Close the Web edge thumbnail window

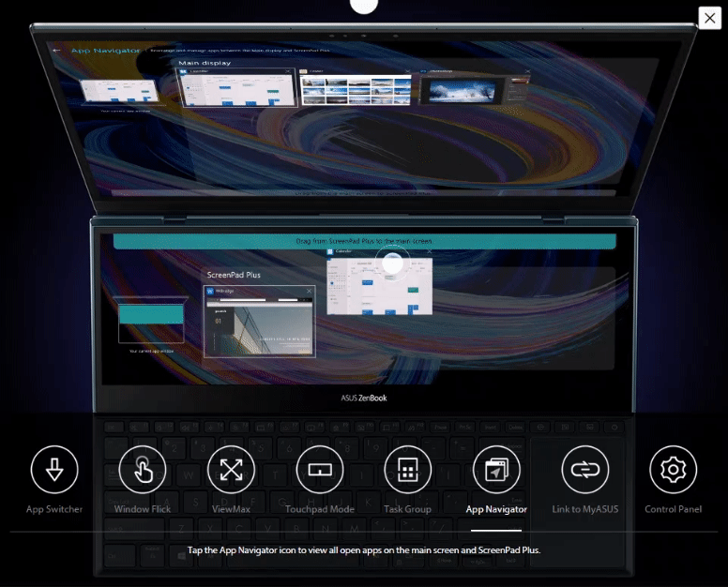click(310, 291)
